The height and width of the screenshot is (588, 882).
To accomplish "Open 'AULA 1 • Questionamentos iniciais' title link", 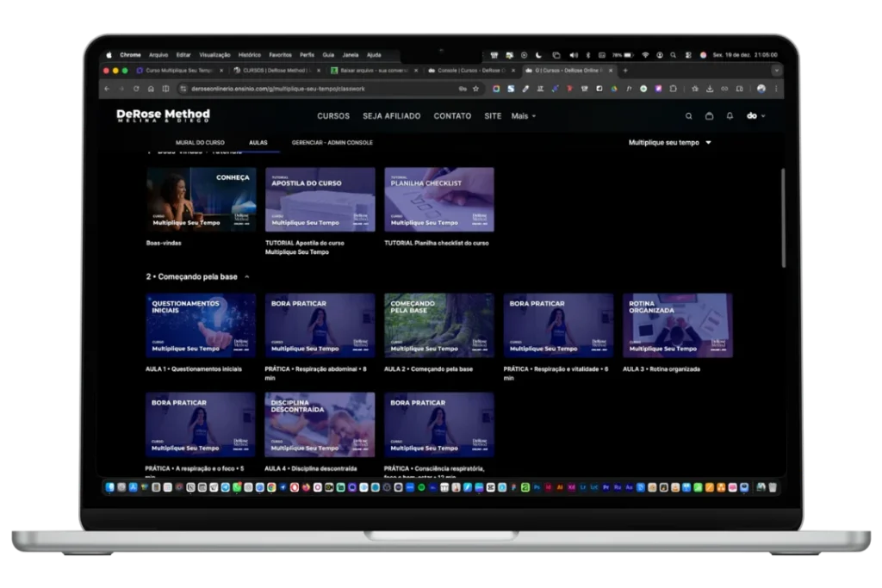I will (194, 369).
